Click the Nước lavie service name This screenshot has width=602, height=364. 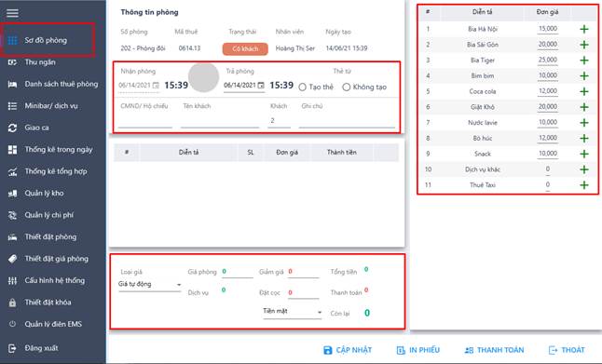[x=483, y=123]
